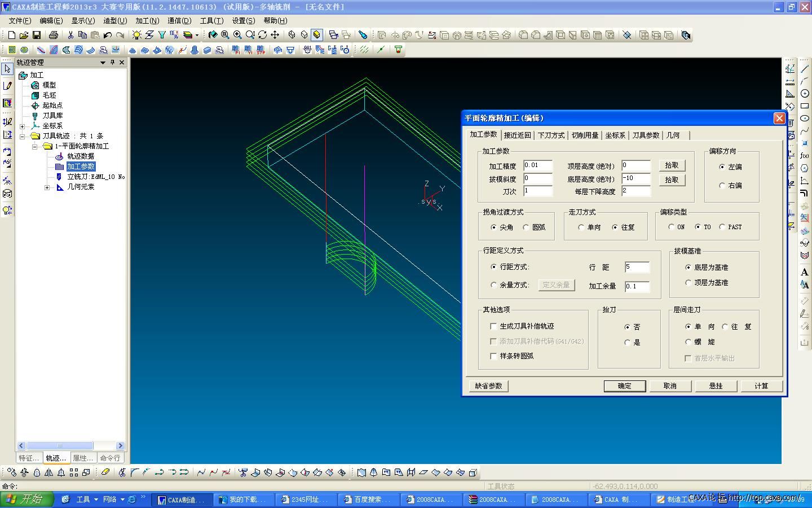Click the New file icon
The width and height of the screenshot is (812, 508).
coord(12,35)
